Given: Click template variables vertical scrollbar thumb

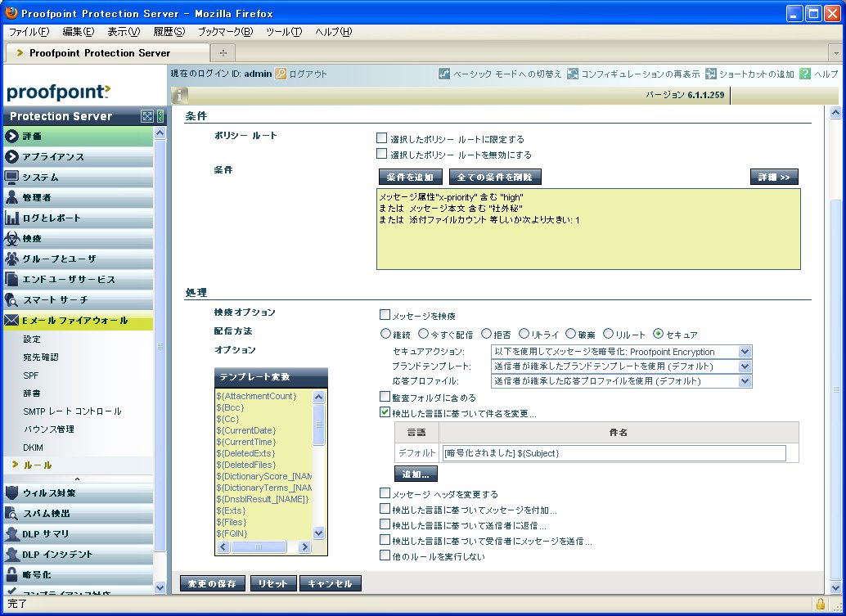Looking at the screenshot, I should 319,425.
